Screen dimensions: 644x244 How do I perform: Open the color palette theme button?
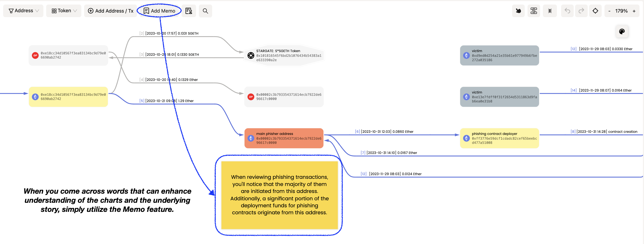pyautogui.click(x=622, y=31)
